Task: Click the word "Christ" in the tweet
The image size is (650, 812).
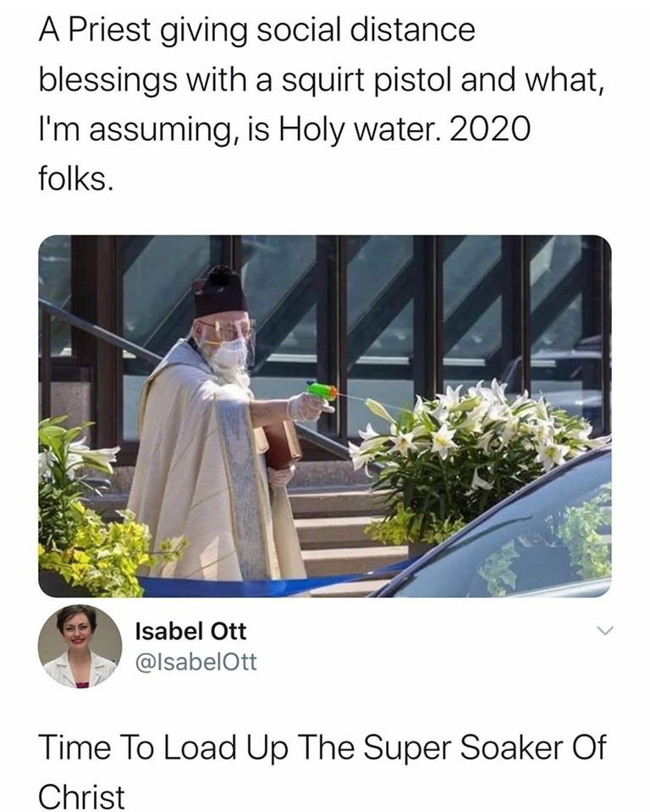Action: click(x=82, y=793)
